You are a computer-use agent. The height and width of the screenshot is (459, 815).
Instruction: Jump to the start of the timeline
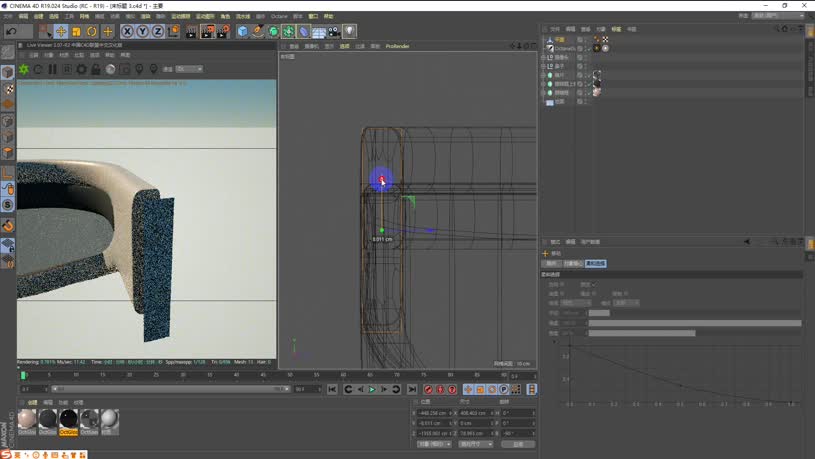click(332, 389)
